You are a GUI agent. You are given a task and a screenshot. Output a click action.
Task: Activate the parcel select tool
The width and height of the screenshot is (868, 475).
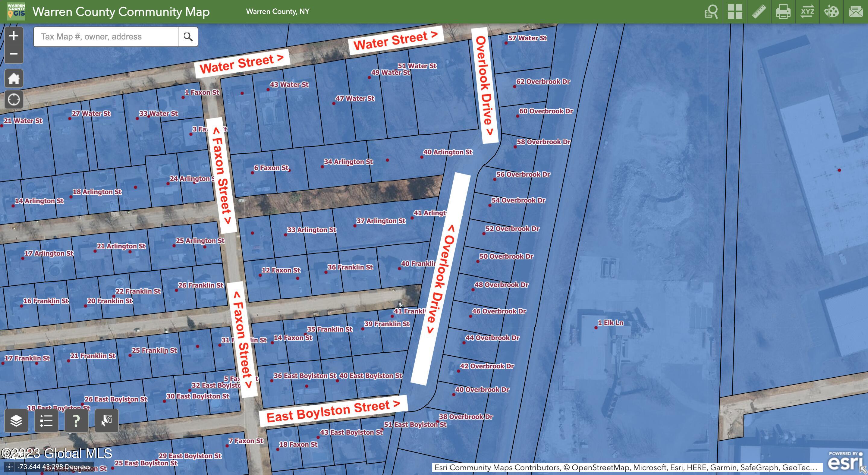[106, 420]
